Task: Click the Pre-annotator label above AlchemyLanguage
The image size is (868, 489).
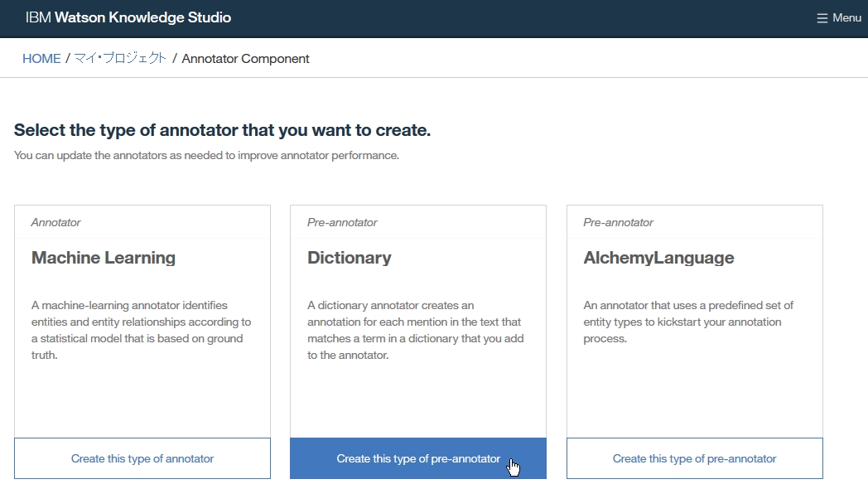Action: 618,222
